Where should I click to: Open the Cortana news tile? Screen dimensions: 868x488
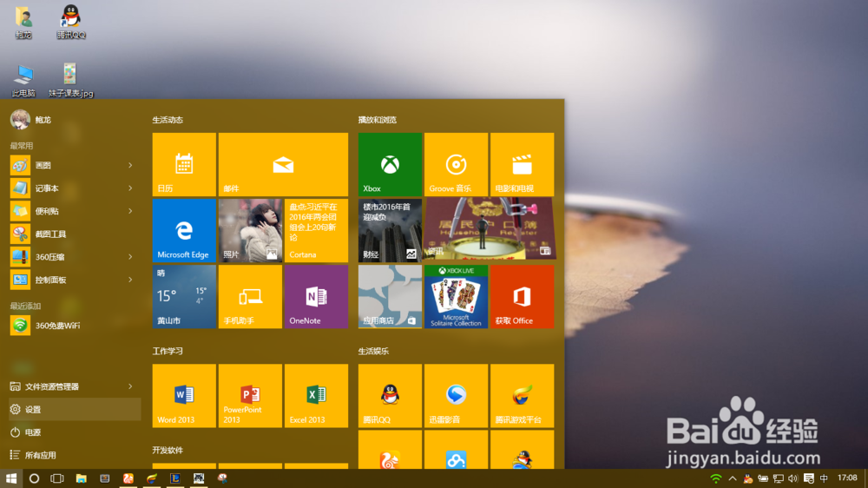[x=316, y=230]
